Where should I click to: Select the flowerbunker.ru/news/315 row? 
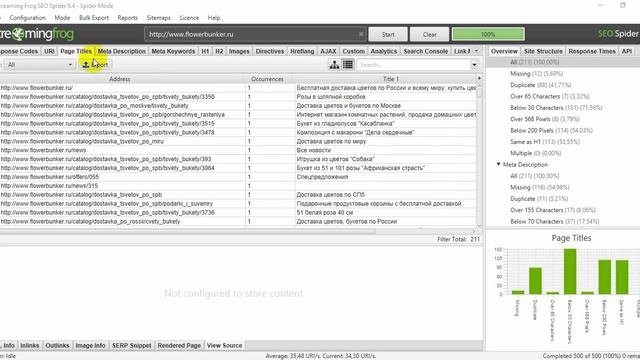point(238,186)
